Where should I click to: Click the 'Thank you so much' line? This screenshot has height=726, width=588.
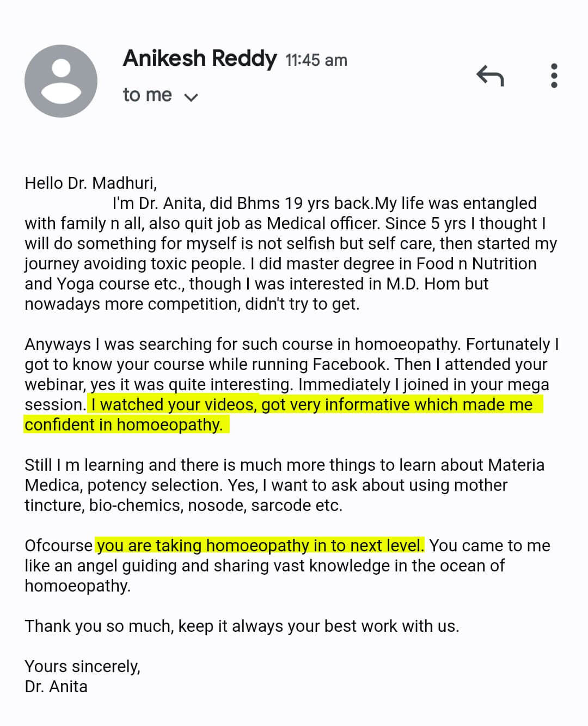tap(242, 626)
